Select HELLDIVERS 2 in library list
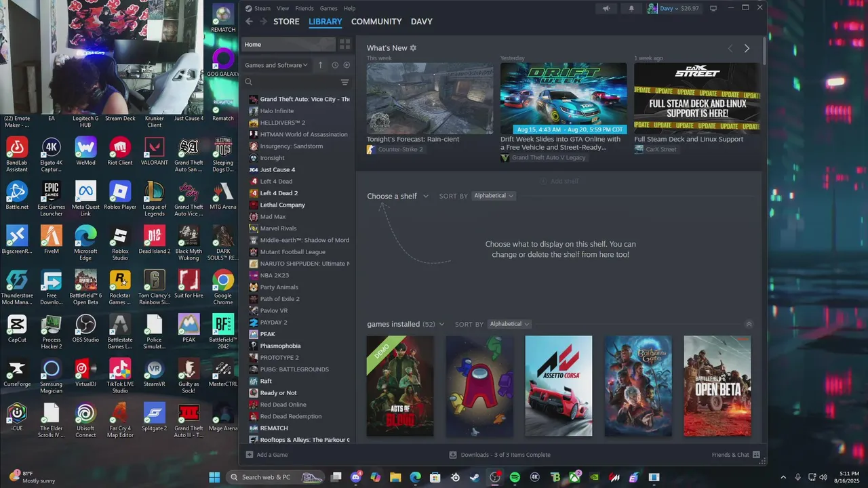The height and width of the screenshot is (488, 868). [298, 123]
